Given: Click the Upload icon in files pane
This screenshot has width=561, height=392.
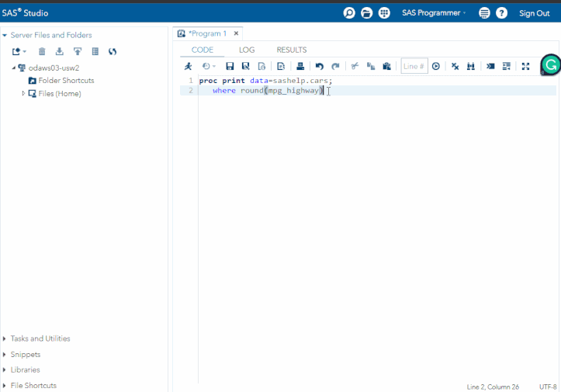Looking at the screenshot, I should (78, 51).
